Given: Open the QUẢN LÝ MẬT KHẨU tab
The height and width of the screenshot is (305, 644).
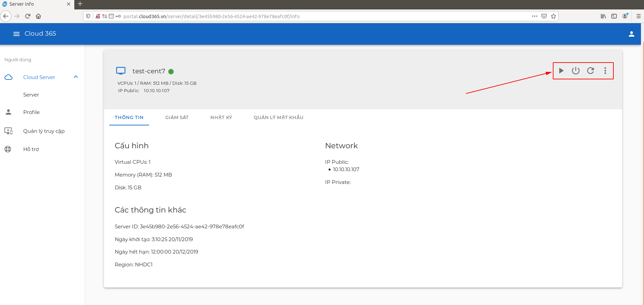Looking at the screenshot, I should (x=279, y=117).
